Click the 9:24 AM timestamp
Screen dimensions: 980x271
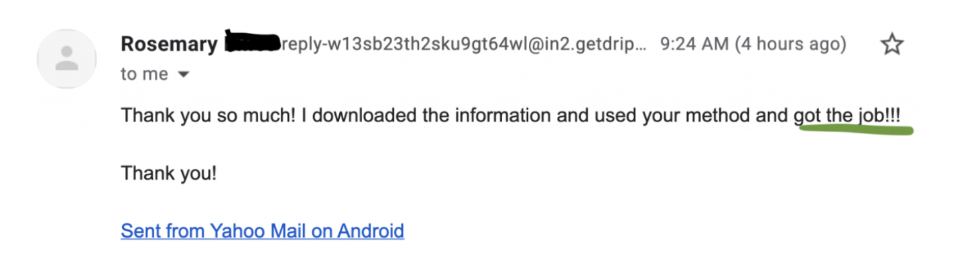pos(694,45)
